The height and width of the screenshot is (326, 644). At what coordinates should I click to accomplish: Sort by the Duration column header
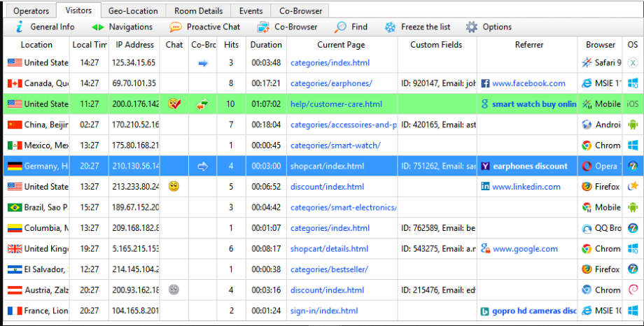point(266,45)
